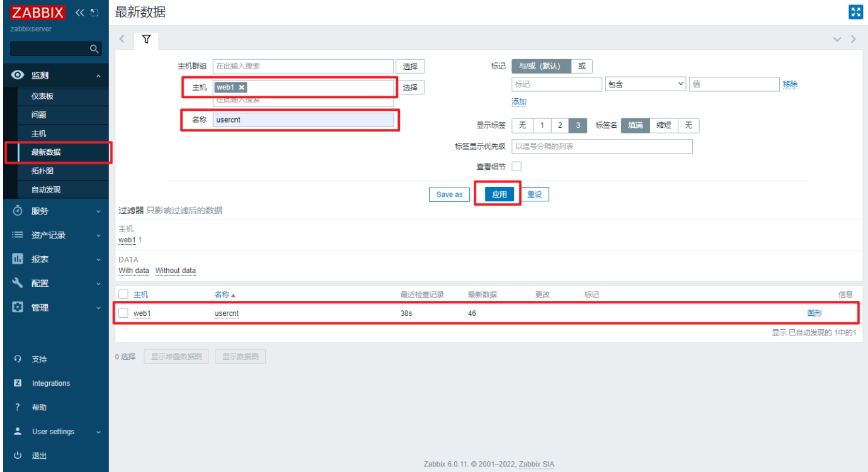
Task: Set show tags to 2
Action: click(x=559, y=125)
